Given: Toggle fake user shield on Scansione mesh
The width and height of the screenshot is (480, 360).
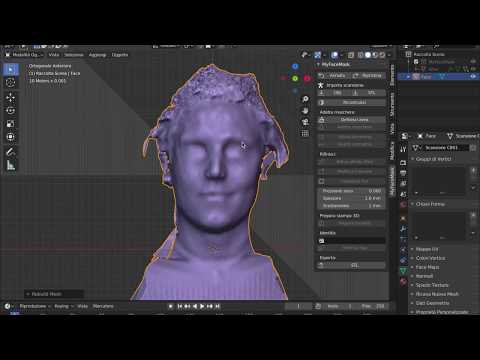Looking at the screenshot, I should click(x=473, y=148).
